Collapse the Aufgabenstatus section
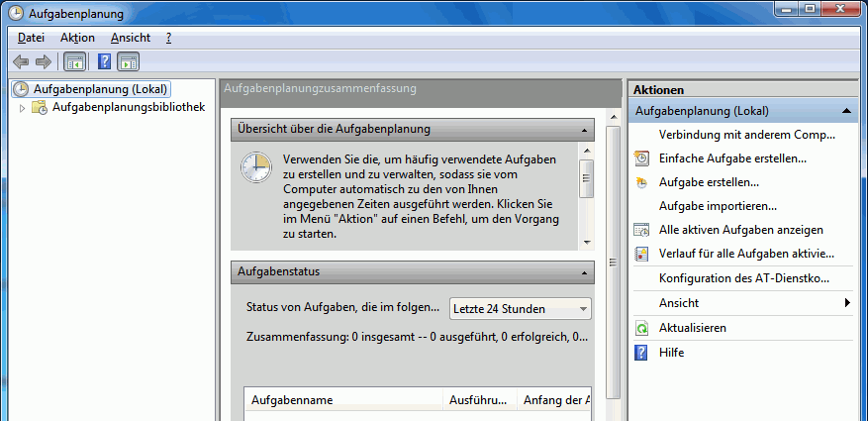Image resolution: width=868 pixels, height=421 pixels. pos(585,271)
